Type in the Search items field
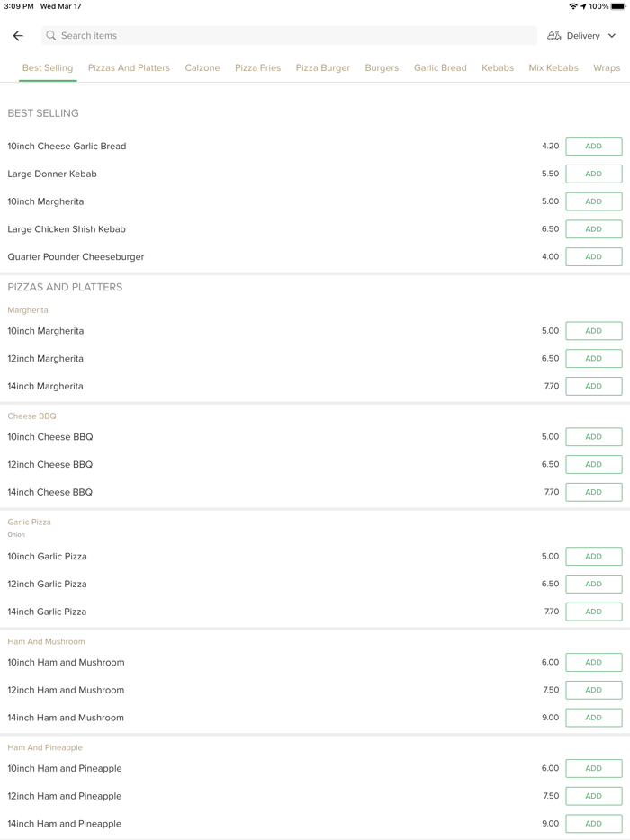The height and width of the screenshot is (840, 630). (288, 36)
